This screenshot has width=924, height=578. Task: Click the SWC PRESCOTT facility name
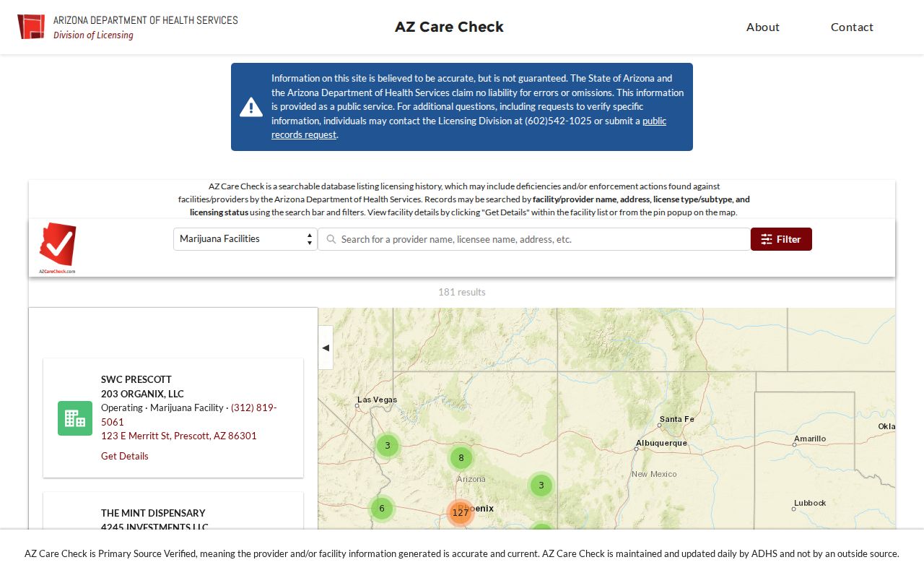coord(136,379)
